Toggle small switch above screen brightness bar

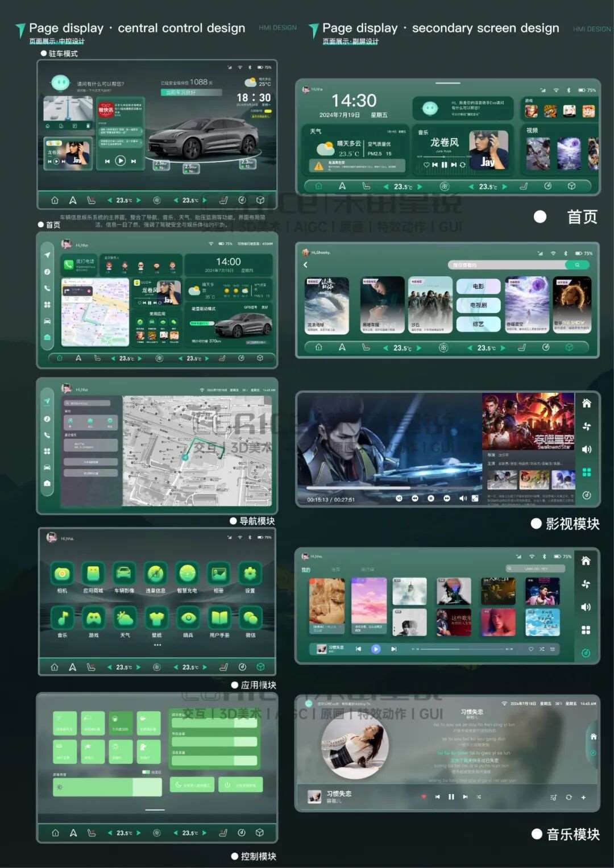[x=146, y=772]
